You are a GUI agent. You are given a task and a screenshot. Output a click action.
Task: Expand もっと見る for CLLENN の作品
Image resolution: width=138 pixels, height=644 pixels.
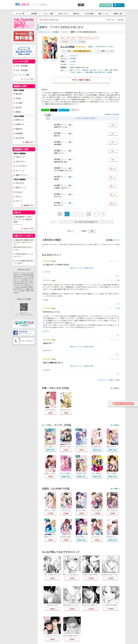115,488
